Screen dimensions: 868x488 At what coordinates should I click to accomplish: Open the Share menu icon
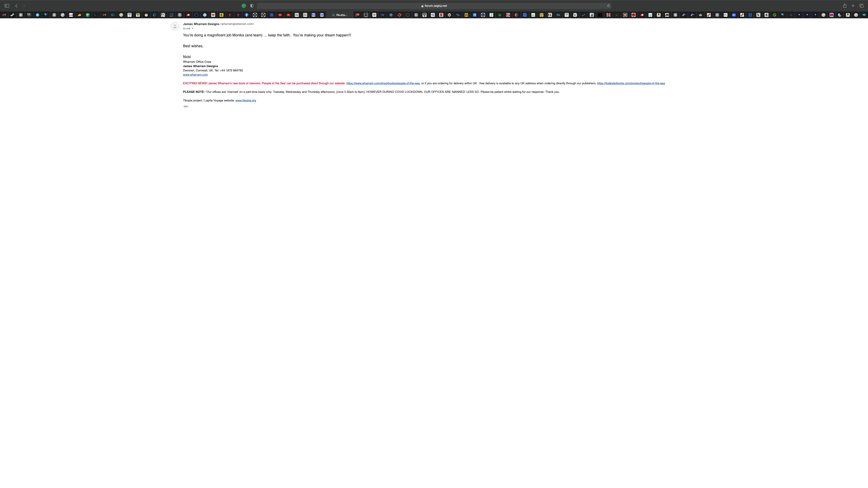(845, 6)
